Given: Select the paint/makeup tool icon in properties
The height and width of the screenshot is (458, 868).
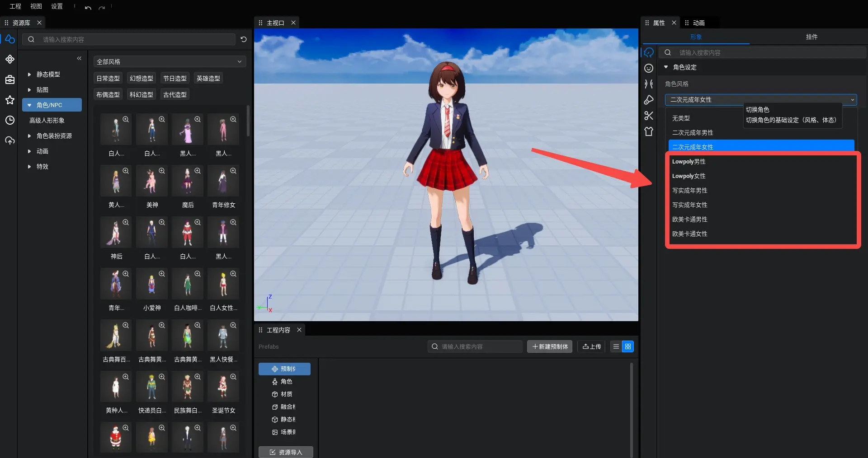Looking at the screenshot, I should pos(649,100).
